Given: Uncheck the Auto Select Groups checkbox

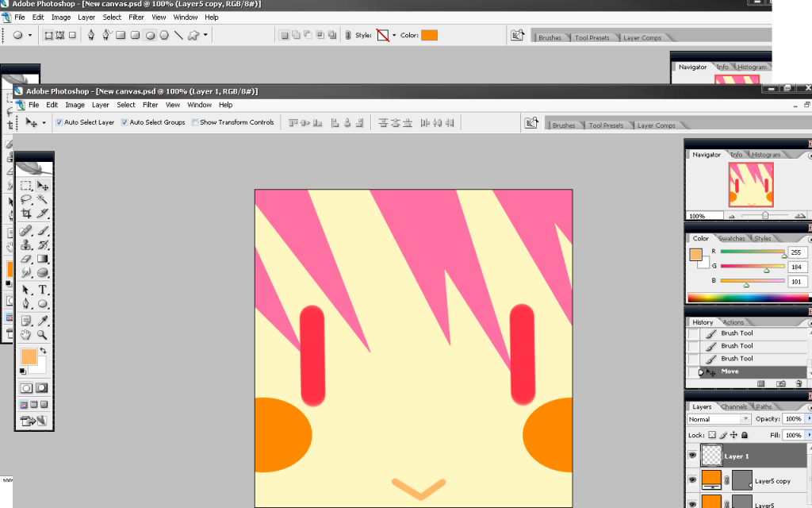Looking at the screenshot, I should (124, 122).
